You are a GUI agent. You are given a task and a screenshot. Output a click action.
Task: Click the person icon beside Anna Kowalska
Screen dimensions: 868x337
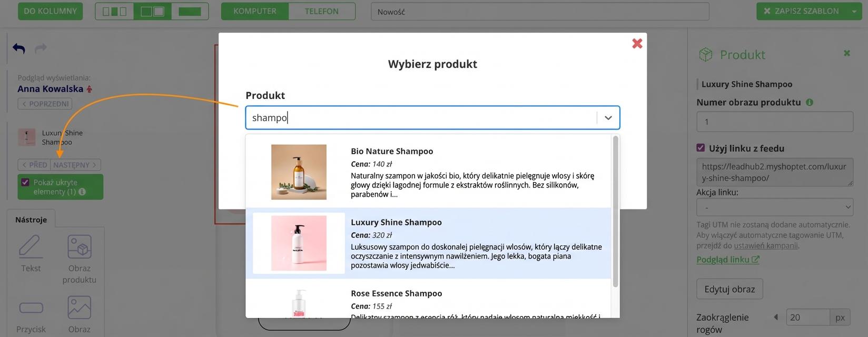[x=90, y=89]
